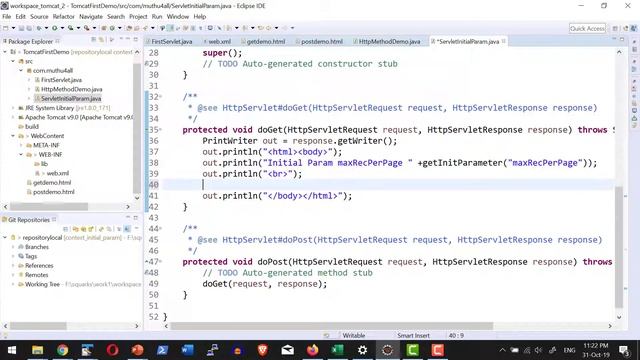Image resolution: width=640 pixels, height=360 pixels.
Task: Fold the doGet method at line 35
Action: coord(160,130)
